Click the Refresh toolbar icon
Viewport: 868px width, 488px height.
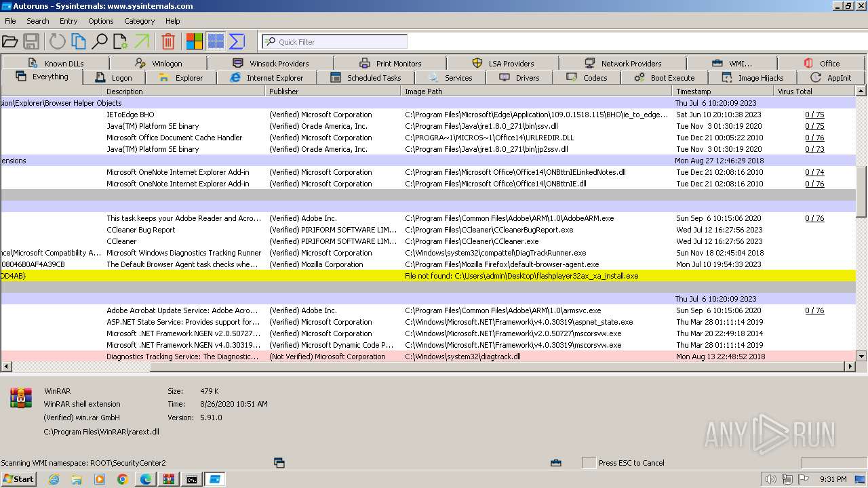(57, 41)
